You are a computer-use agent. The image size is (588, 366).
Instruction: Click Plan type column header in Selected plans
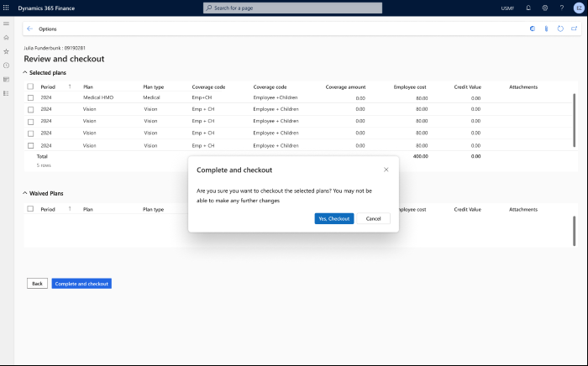coord(154,87)
